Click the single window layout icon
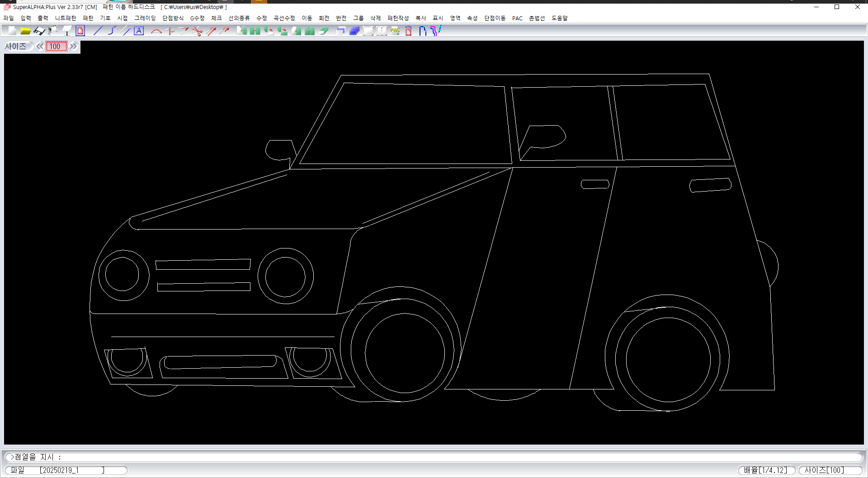 368,31
